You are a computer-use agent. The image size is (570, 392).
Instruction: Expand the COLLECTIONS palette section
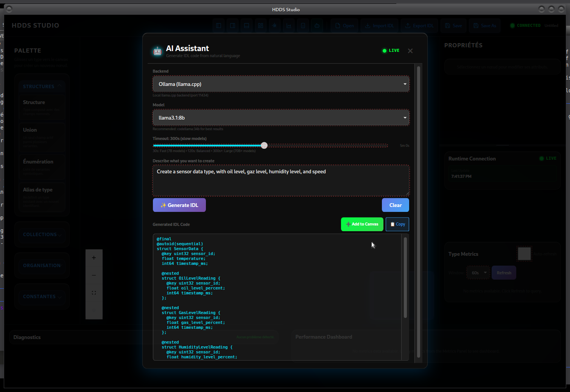pyautogui.click(x=42, y=235)
